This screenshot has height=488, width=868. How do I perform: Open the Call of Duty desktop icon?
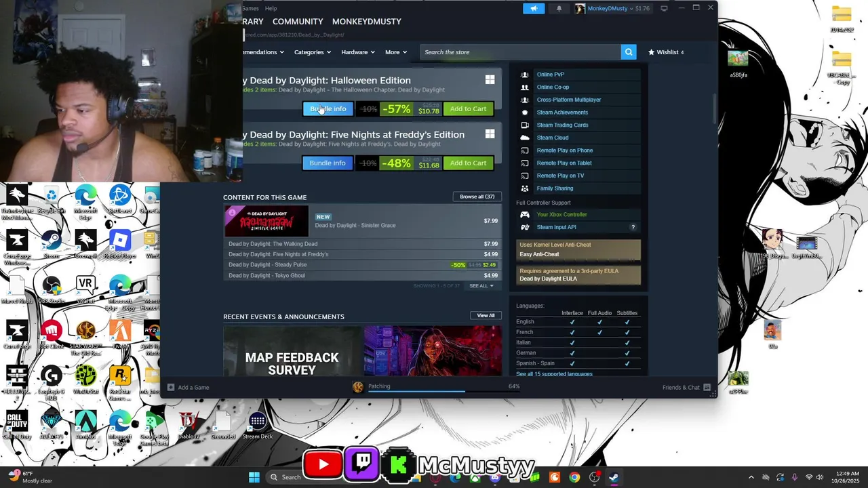pyautogui.click(x=17, y=426)
